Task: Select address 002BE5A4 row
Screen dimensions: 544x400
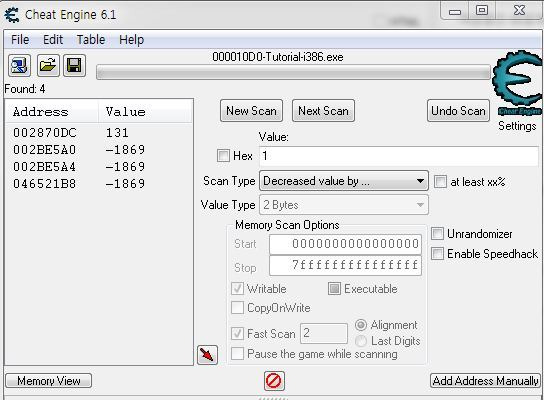Action: 99,167
